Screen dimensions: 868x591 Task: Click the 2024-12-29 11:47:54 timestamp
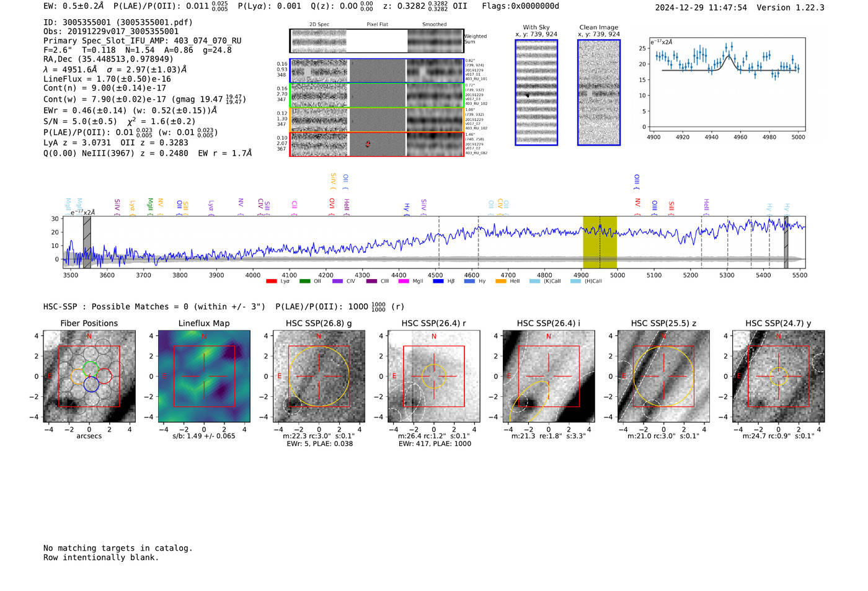(701, 7)
